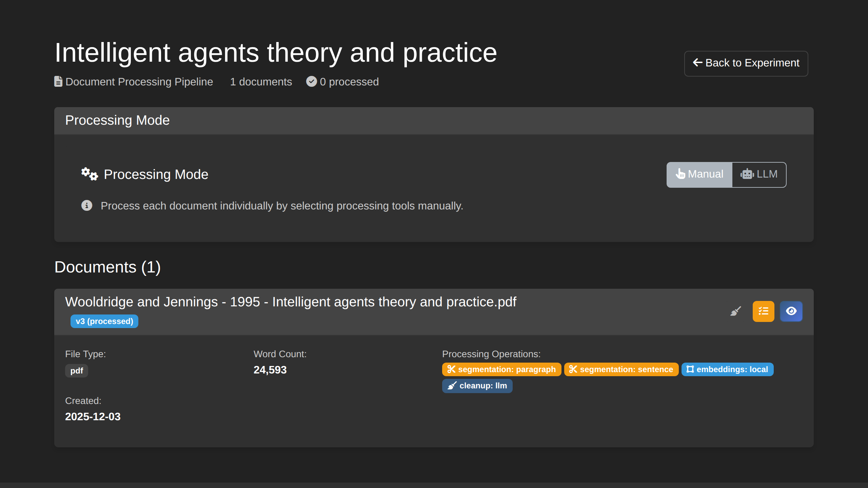Switch to LLM processing mode

[759, 175]
